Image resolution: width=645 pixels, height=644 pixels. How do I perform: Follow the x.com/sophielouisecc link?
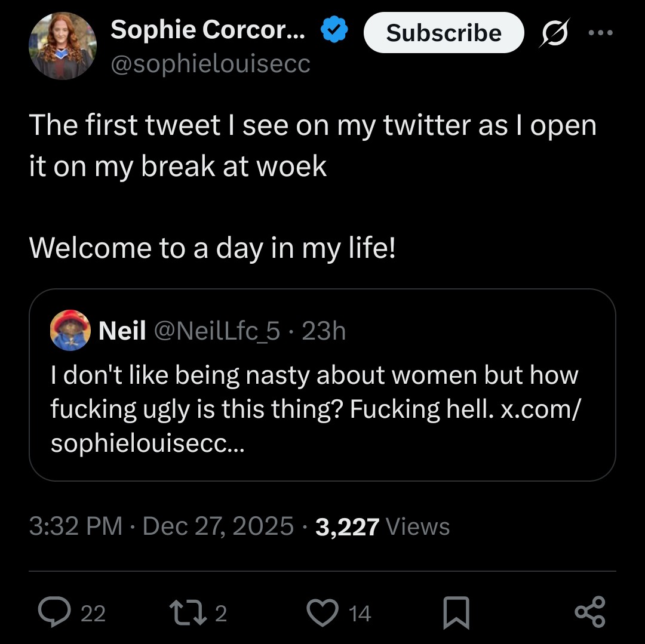coord(539,409)
